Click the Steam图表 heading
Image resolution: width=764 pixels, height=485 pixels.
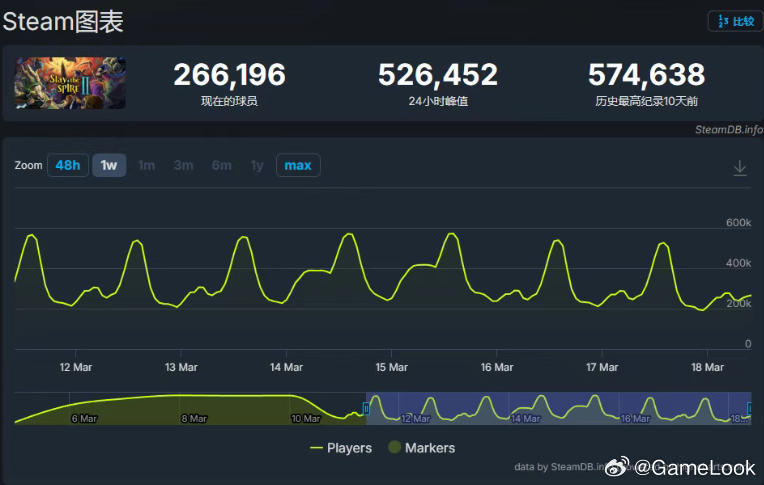pos(63,22)
